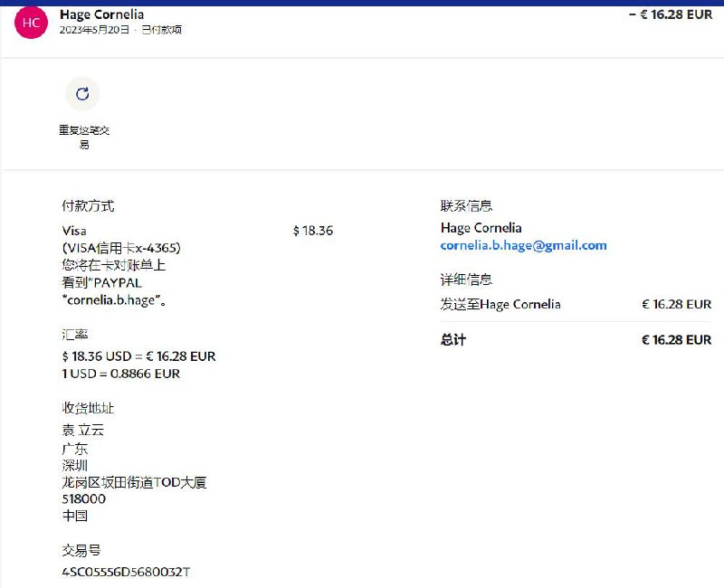
Task: Click the 总计 total row
Action: coord(453,340)
